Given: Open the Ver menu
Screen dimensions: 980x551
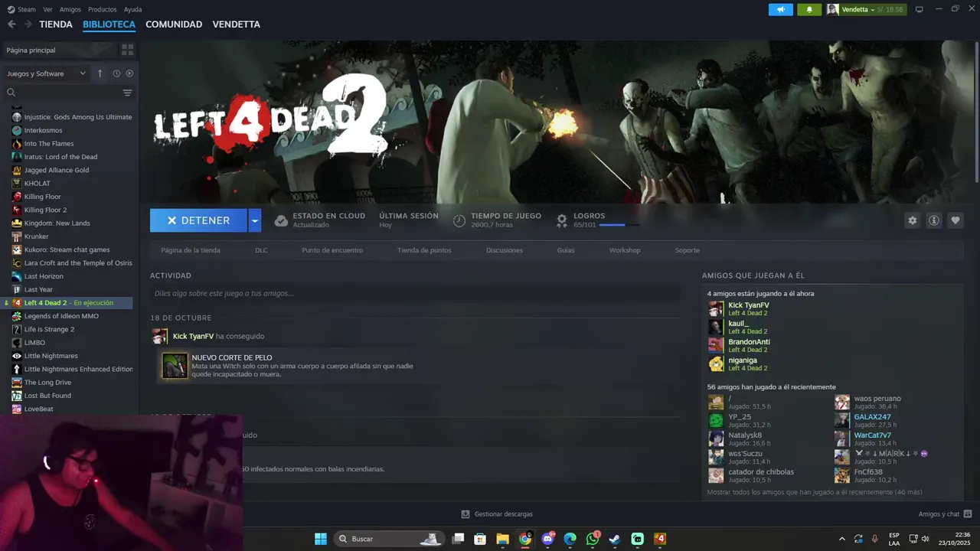Looking at the screenshot, I should click(48, 9).
